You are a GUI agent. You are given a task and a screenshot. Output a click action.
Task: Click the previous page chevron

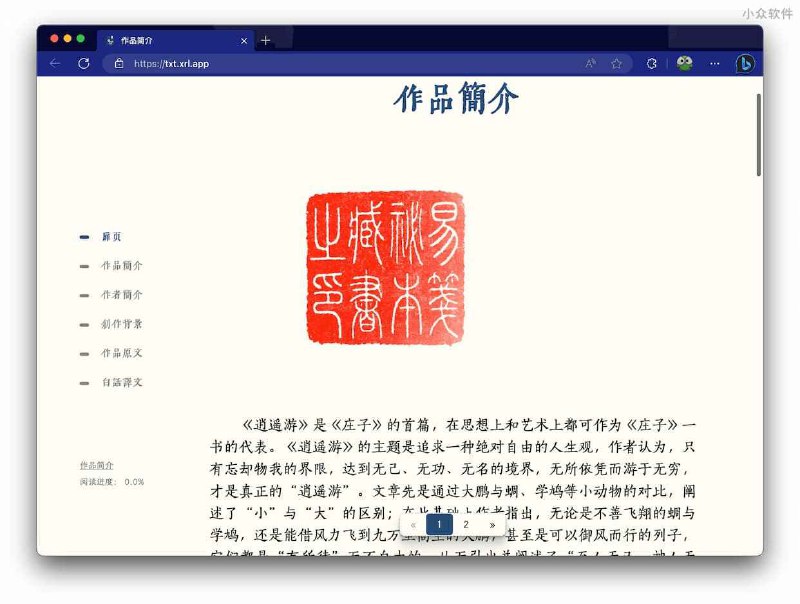413,524
